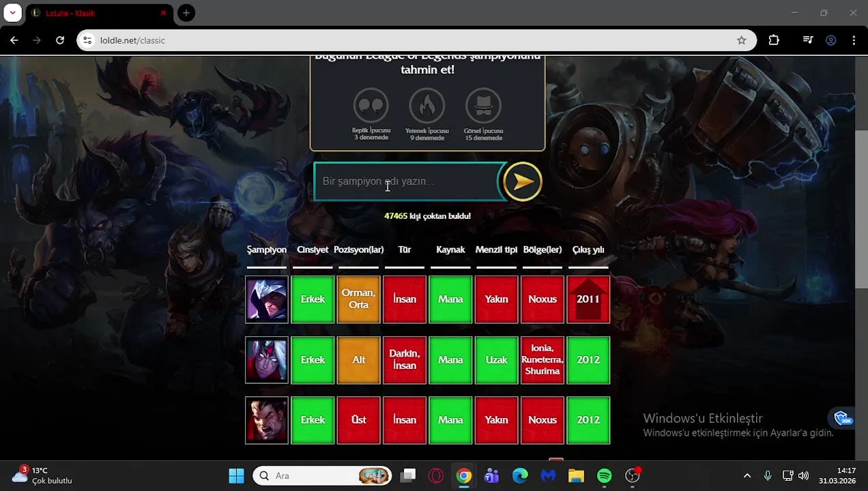This screenshot has width=868, height=491.
Task: Click the shield overlay badge icon
Action: coord(843,418)
